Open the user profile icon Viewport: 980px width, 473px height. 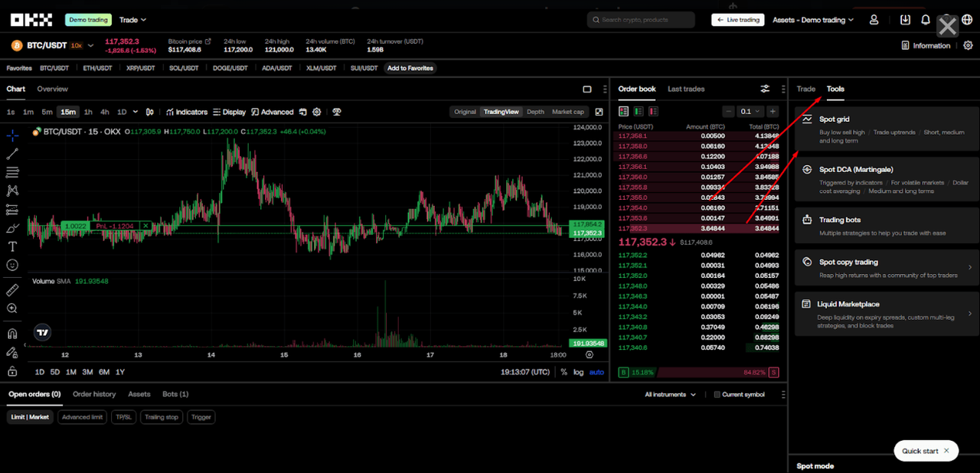874,20
